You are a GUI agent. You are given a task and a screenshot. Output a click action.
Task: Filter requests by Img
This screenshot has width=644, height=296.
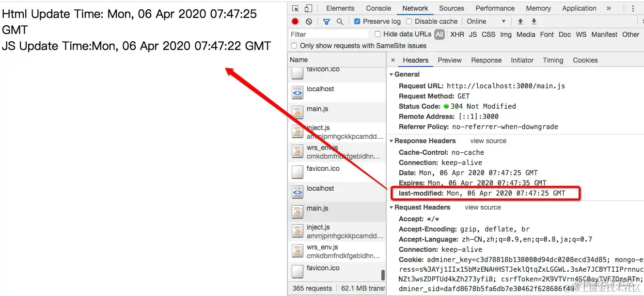click(x=506, y=34)
